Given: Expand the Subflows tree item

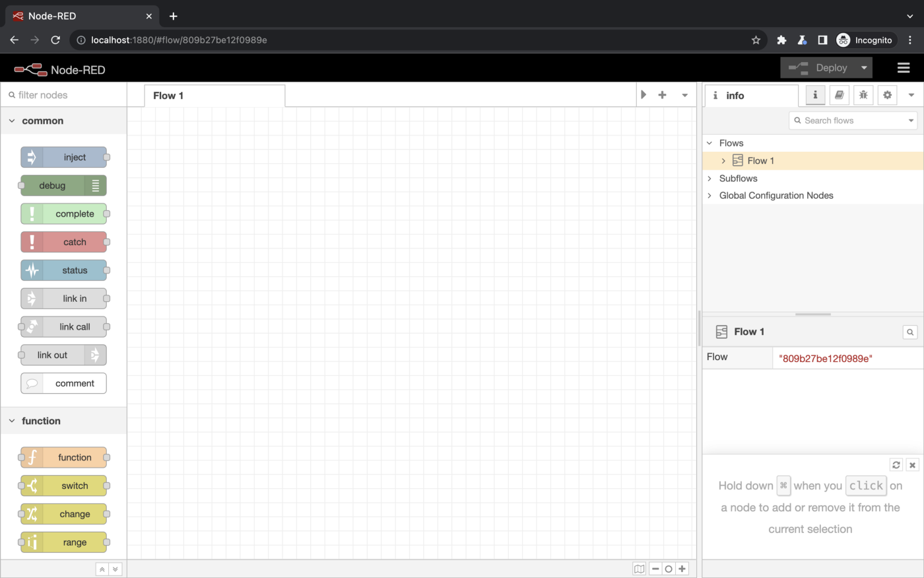Looking at the screenshot, I should (x=709, y=178).
